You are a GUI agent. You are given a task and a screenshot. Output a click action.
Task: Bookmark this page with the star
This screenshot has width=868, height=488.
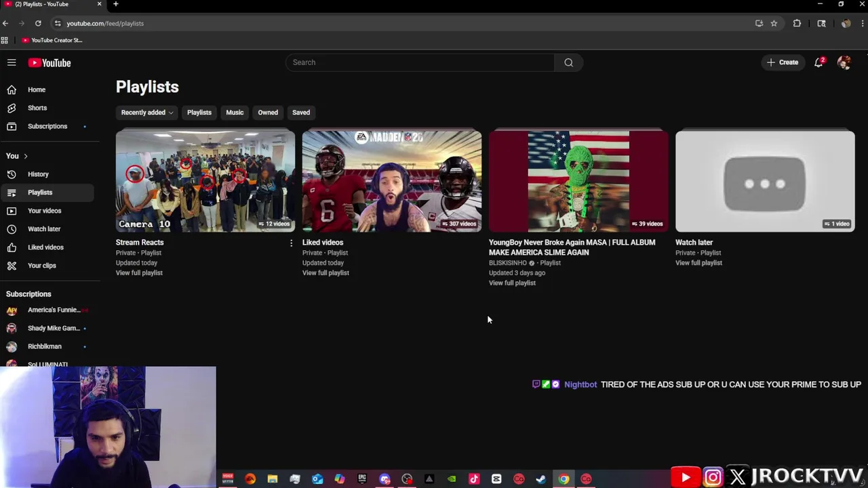tap(774, 23)
